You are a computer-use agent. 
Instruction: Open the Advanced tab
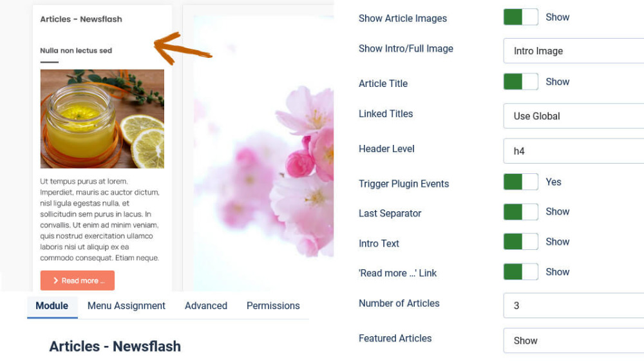(206, 306)
